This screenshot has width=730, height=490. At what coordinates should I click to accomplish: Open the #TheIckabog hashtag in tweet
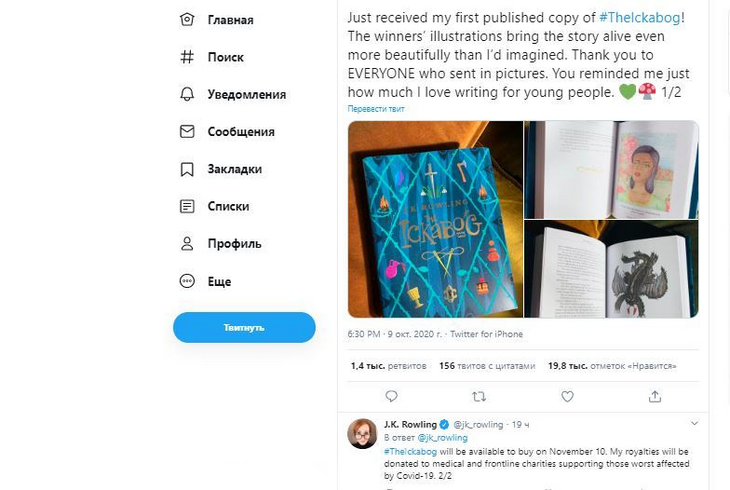pyautogui.click(x=639, y=18)
